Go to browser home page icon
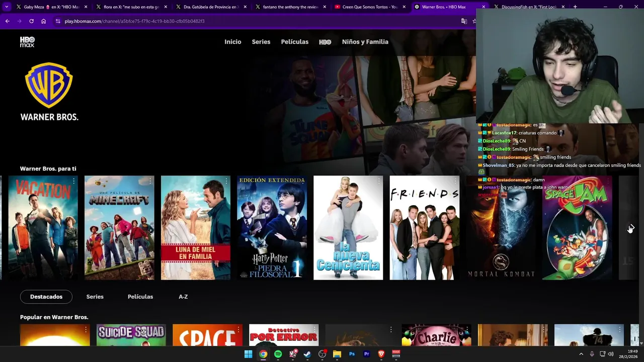The image size is (644, 362). click(x=43, y=21)
